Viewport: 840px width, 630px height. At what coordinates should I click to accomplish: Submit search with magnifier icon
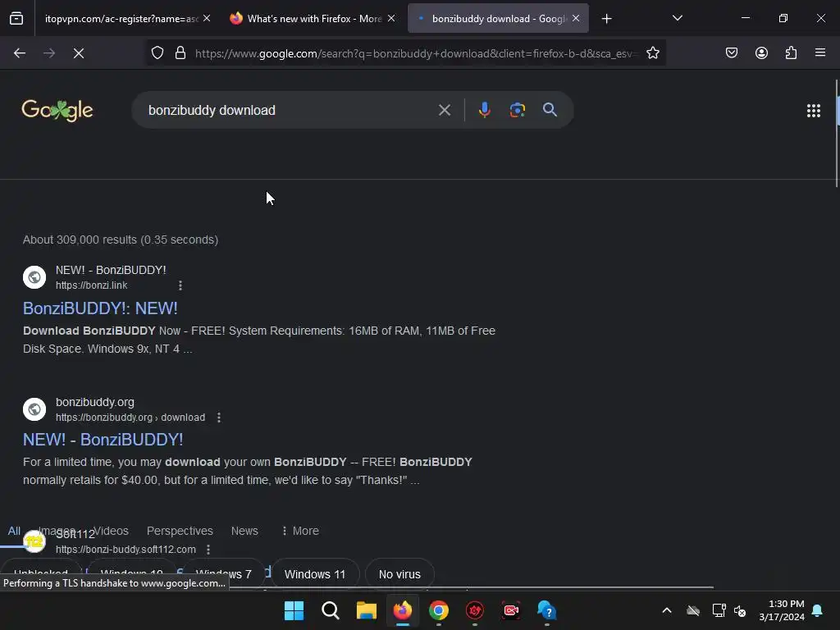(550, 111)
